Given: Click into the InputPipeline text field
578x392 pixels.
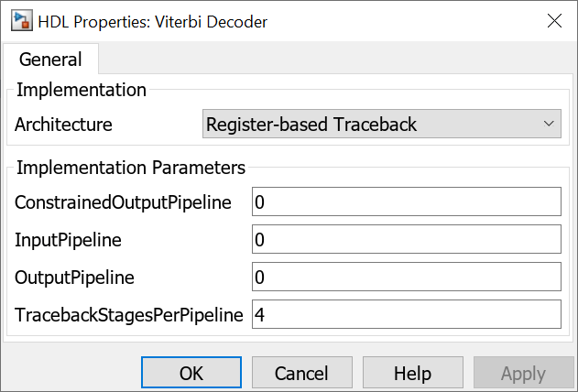Looking at the screenshot, I should (406, 239).
